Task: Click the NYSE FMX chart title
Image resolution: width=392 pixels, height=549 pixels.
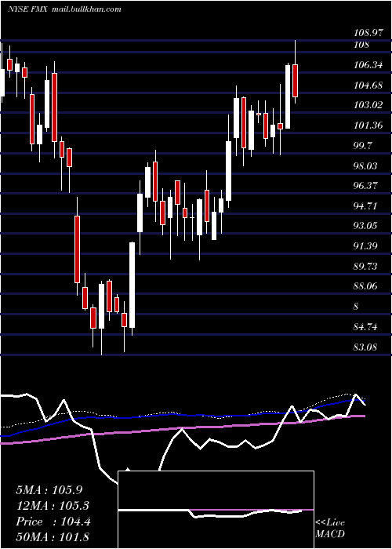Action: point(27,9)
